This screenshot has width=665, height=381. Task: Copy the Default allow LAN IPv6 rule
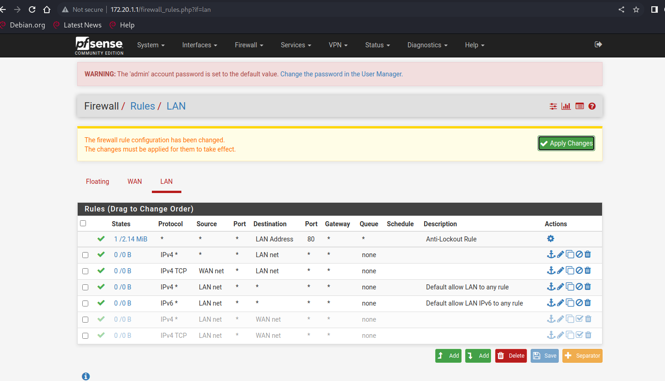(x=570, y=303)
